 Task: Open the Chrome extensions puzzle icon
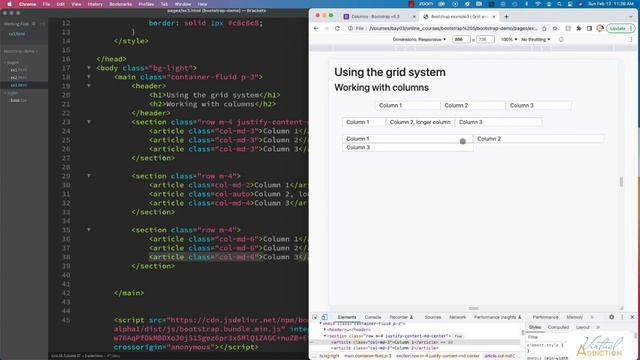[578, 29]
